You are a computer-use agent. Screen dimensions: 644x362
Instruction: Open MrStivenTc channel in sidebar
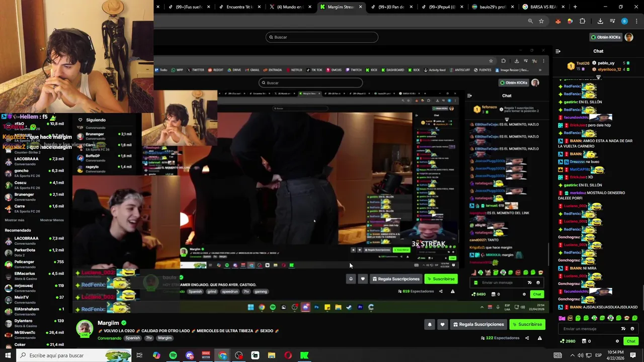click(x=34, y=335)
